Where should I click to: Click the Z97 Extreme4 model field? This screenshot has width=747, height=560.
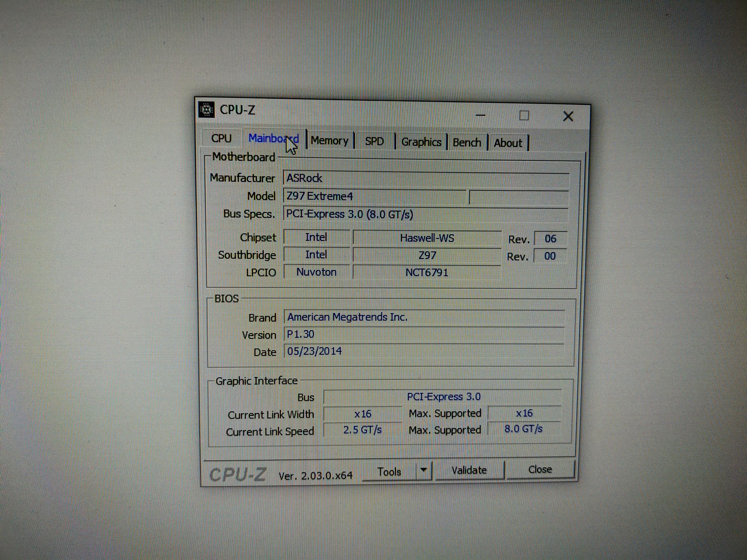tap(375, 196)
